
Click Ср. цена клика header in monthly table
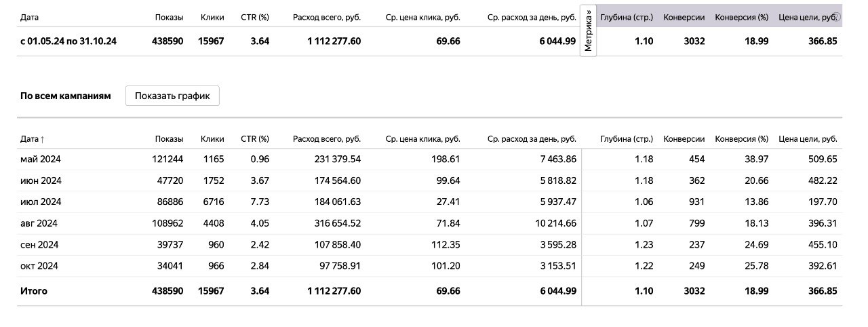tap(422, 139)
